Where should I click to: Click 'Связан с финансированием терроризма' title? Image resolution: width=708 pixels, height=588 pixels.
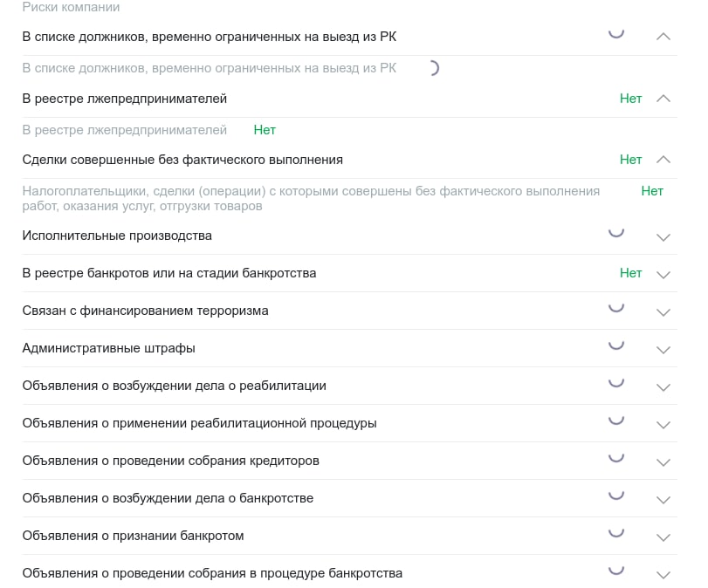coord(146,311)
